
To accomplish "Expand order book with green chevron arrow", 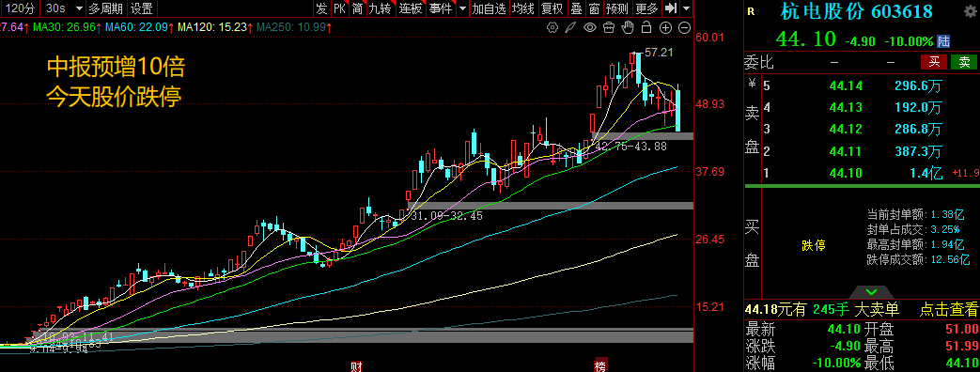I will 871,292.
